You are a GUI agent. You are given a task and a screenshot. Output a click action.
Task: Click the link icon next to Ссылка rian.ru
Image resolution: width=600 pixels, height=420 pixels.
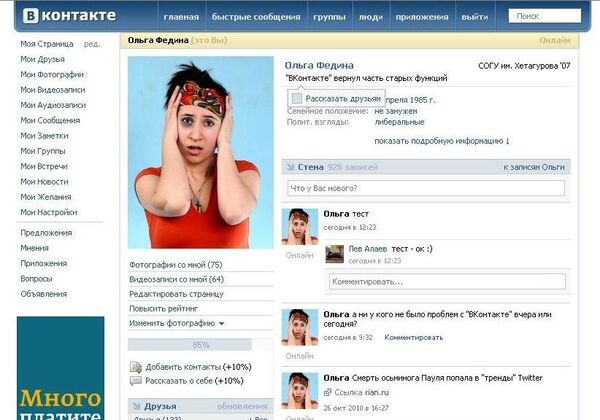point(328,392)
